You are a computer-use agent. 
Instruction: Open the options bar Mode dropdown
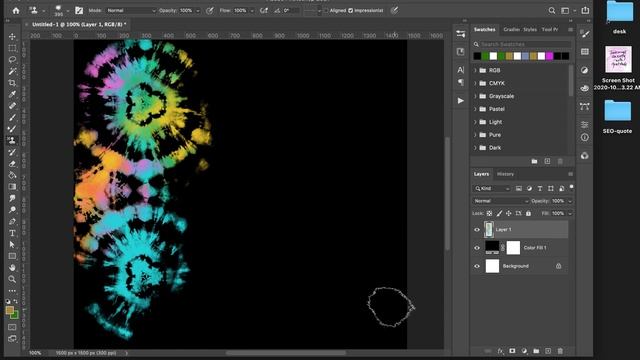point(131,11)
